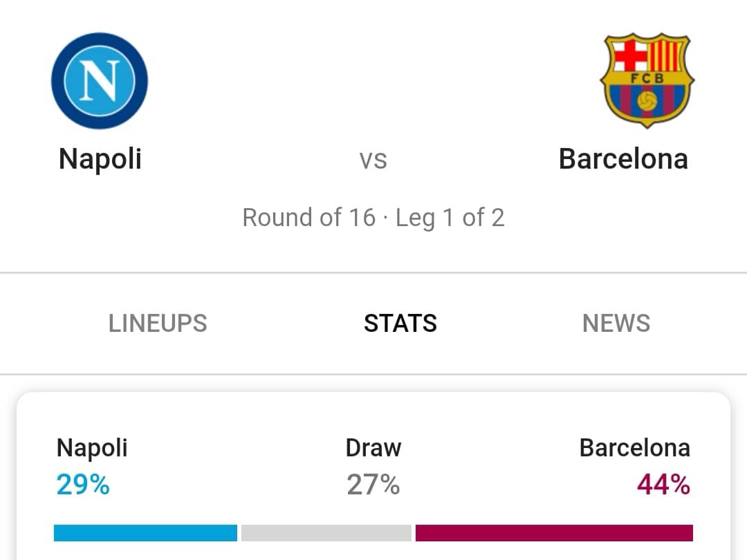747x560 pixels.
Task: Switch to the NEWS tab
Action: 616,324
